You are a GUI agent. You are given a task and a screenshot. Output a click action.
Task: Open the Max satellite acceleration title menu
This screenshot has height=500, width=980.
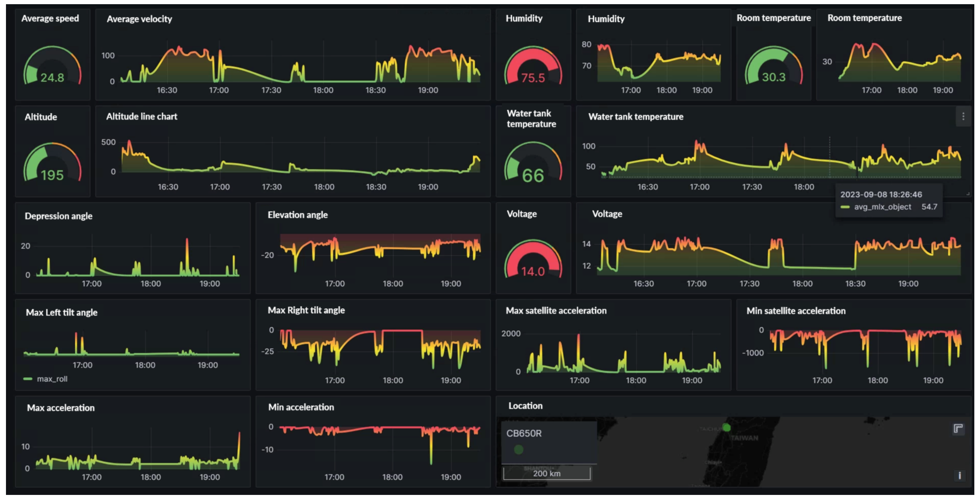(x=556, y=311)
